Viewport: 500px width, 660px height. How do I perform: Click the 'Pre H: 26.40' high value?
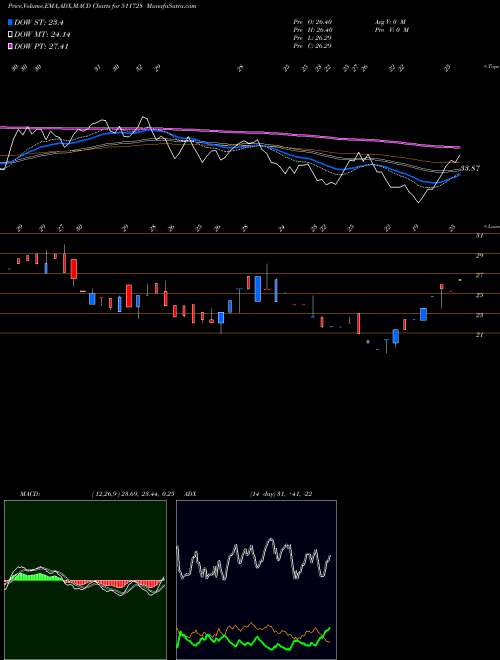[313, 30]
